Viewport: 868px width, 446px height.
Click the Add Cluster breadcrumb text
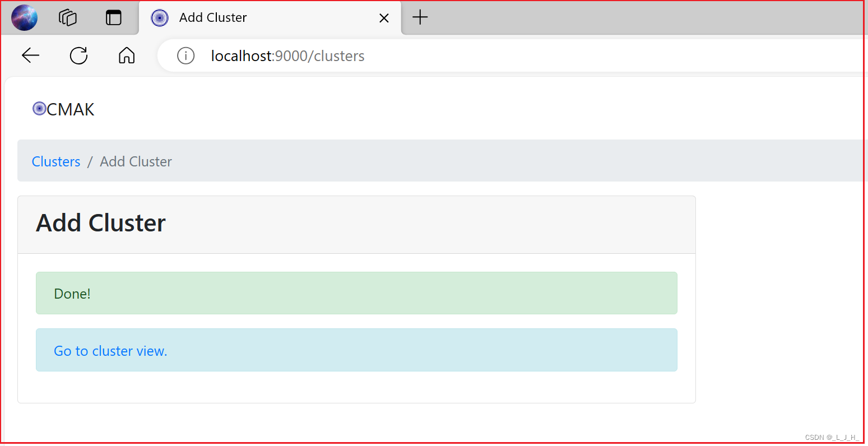click(x=136, y=161)
